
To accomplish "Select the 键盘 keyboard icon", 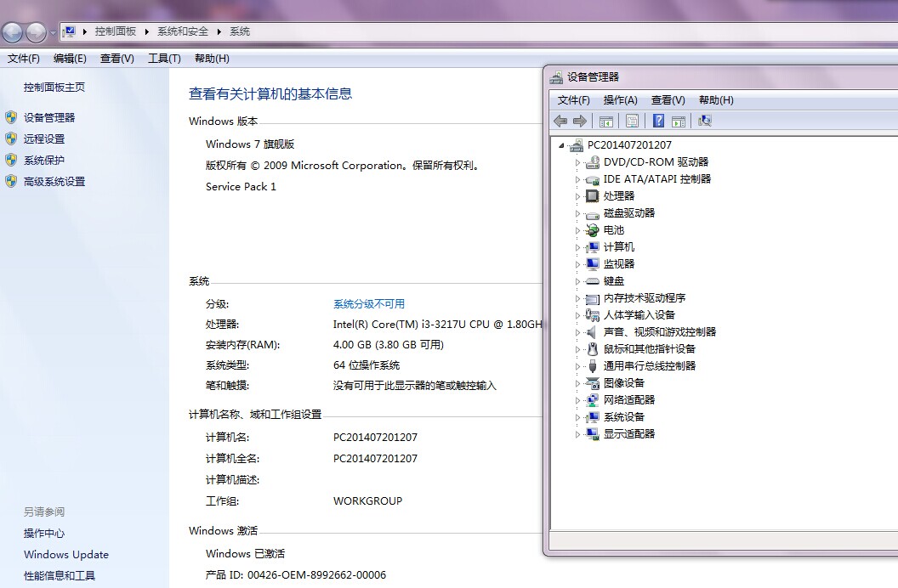I will point(592,281).
